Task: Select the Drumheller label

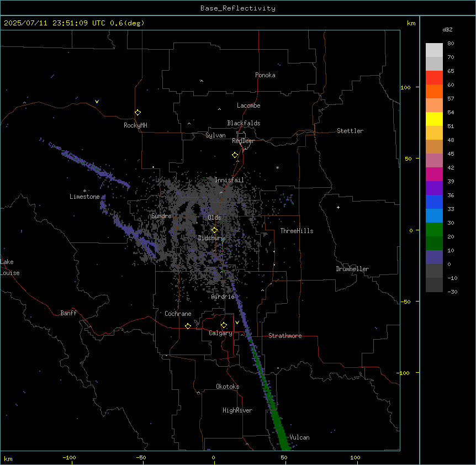Action: point(352,269)
